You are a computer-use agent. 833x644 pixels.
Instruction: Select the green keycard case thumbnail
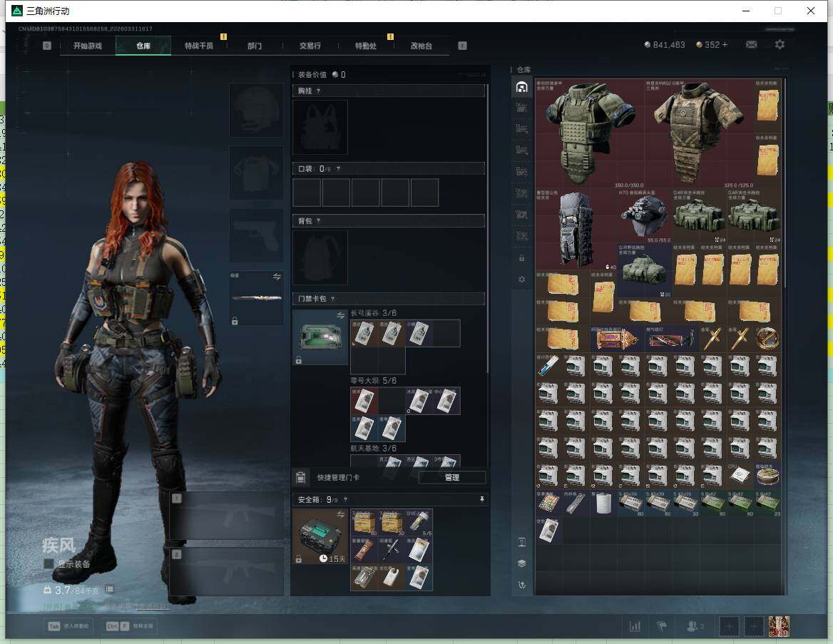pyautogui.click(x=320, y=337)
